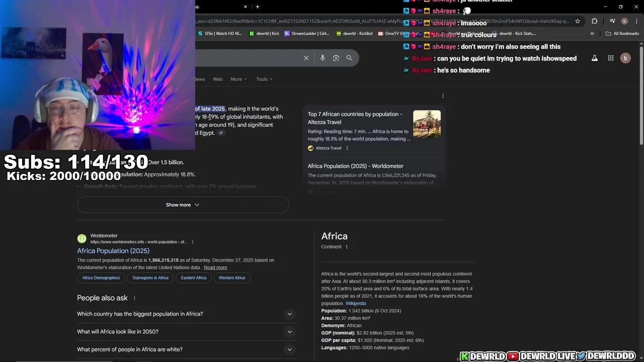This screenshot has width=644, height=362.
Task: Open new browser tab with plus
Action: pos(258,7)
